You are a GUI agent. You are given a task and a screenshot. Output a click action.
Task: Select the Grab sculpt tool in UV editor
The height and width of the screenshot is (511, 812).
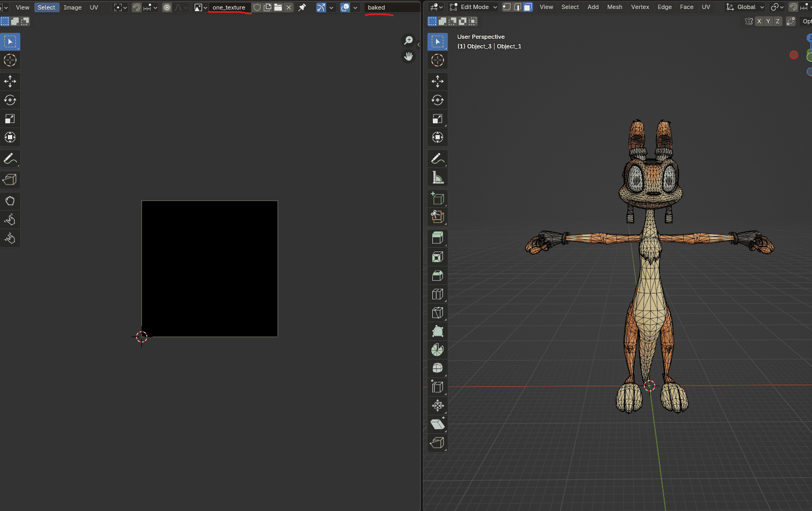coord(10,201)
